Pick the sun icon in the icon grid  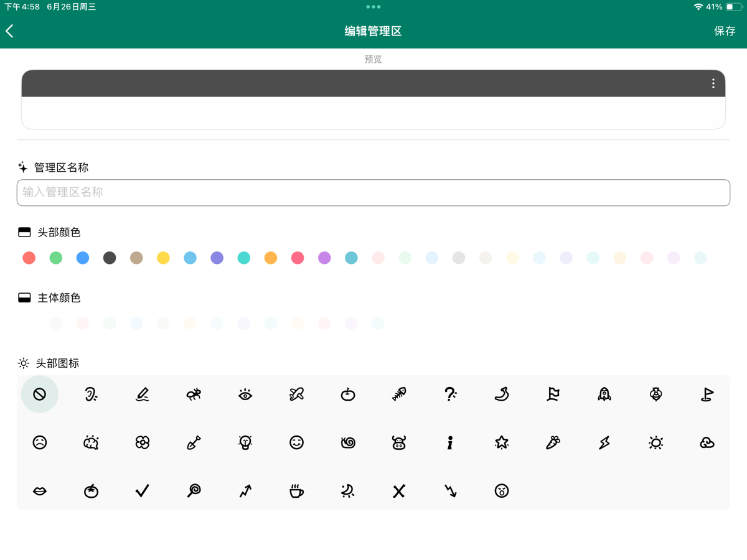(656, 442)
